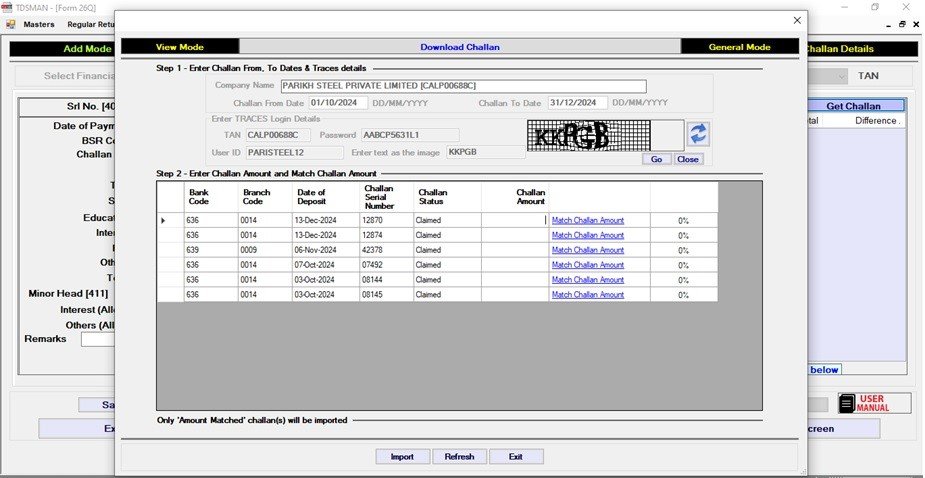
Task: Click the Get Challan button
Action: click(853, 106)
